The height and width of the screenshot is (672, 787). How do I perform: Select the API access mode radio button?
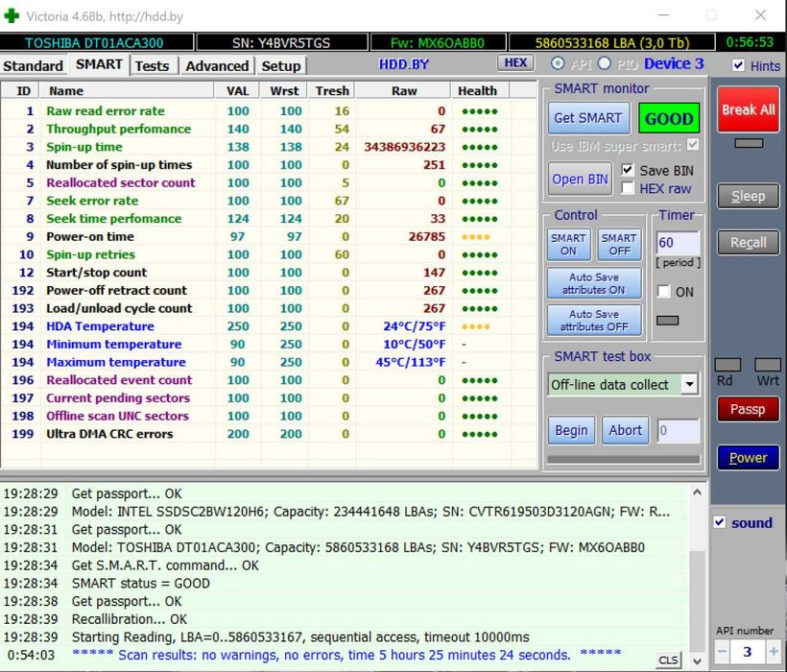click(x=557, y=63)
